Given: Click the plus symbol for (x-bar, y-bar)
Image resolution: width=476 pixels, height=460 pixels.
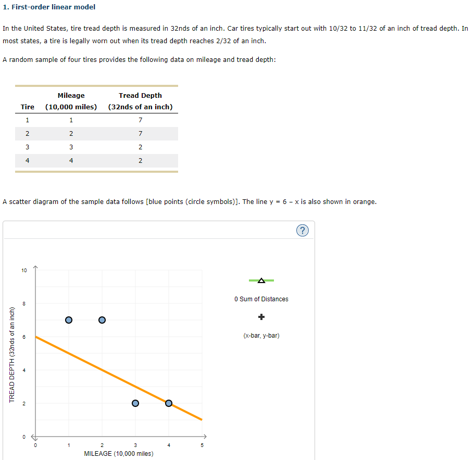Looking at the screenshot, I should click(261, 316).
